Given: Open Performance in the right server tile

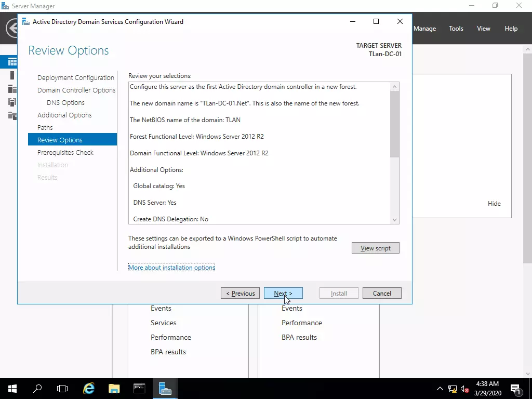Looking at the screenshot, I should coord(302,323).
